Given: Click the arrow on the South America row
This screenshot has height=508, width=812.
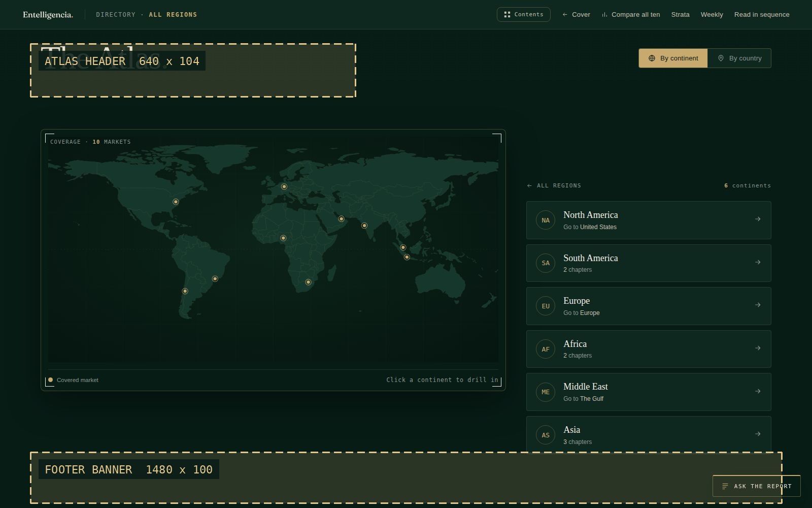Looking at the screenshot, I should click(x=758, y=262).
